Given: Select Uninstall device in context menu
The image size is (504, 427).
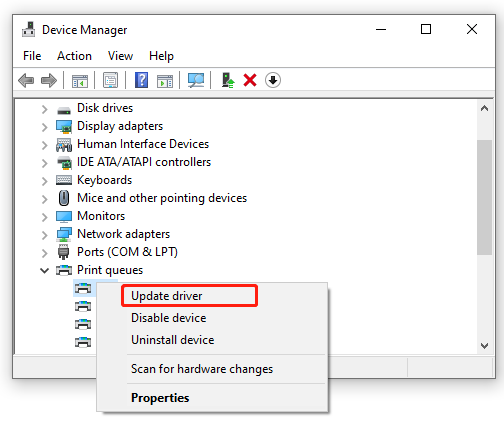Looking at the screenshot, I should click(x=173, y=340).
